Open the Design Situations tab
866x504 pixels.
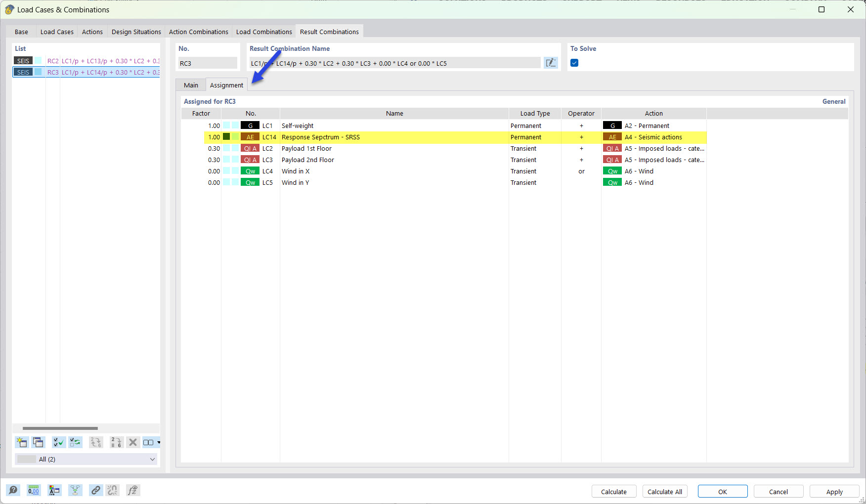pos(136,32)
